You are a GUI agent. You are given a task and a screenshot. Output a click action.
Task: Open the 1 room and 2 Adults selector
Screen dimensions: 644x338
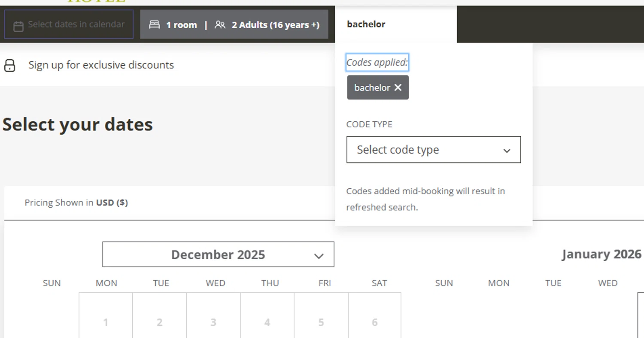234,24
